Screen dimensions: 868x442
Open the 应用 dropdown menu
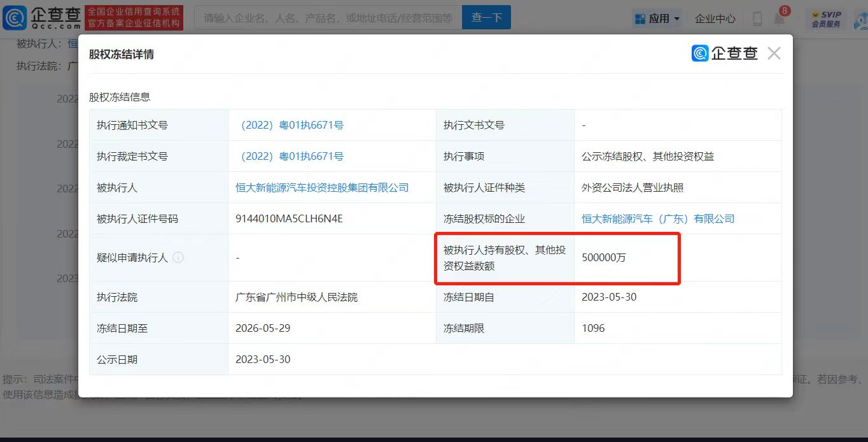click(x=657, y=18)
